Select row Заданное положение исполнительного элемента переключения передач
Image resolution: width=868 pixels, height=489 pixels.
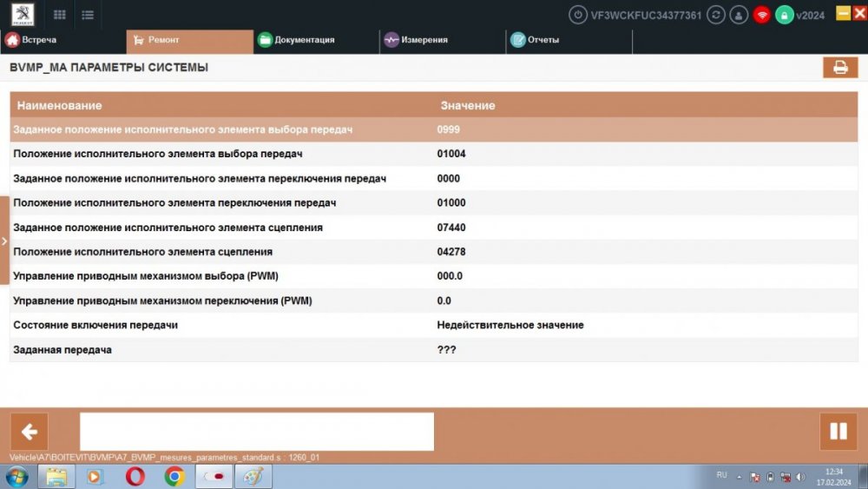(434, 178)
